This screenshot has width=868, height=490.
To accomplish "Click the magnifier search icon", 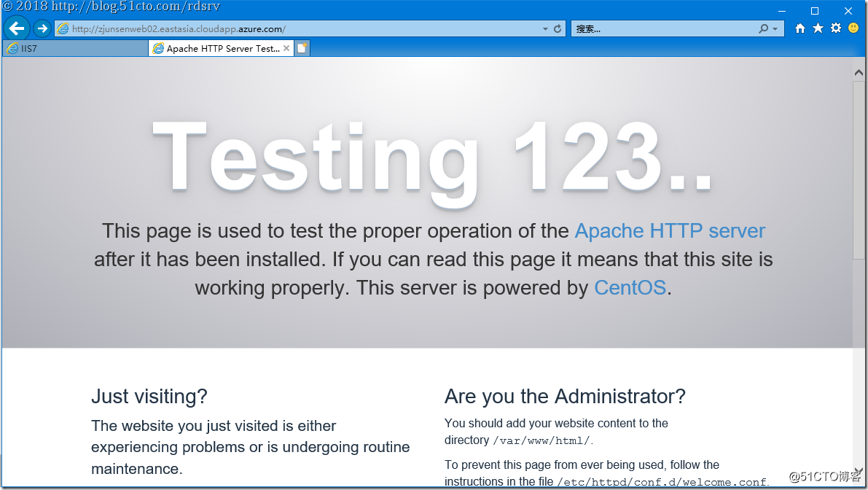I will pos(763,28).
